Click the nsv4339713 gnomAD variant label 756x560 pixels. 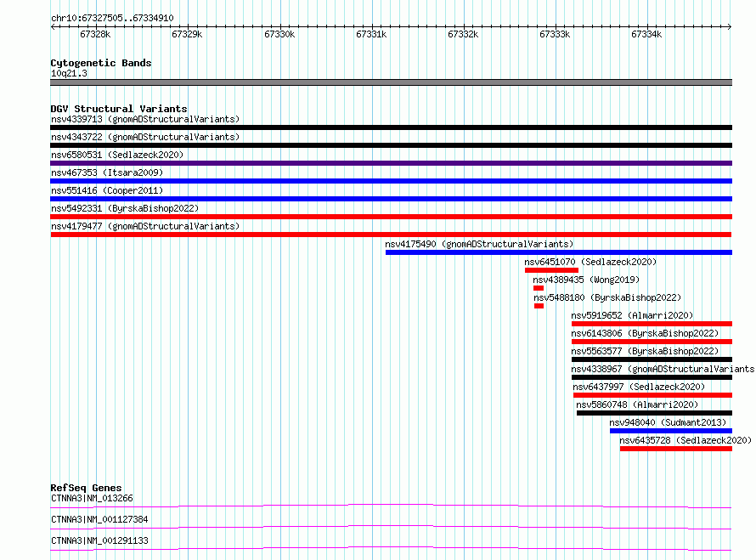tap(145, 119)
